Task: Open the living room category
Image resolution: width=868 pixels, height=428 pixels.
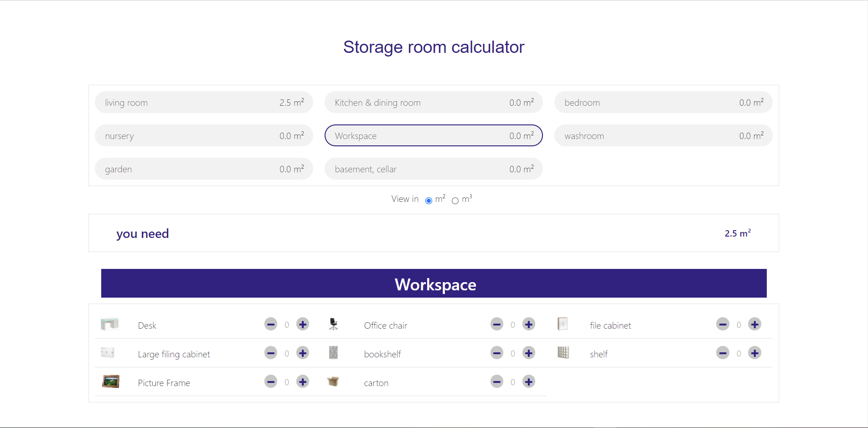Action: click(x=204, y=103)
